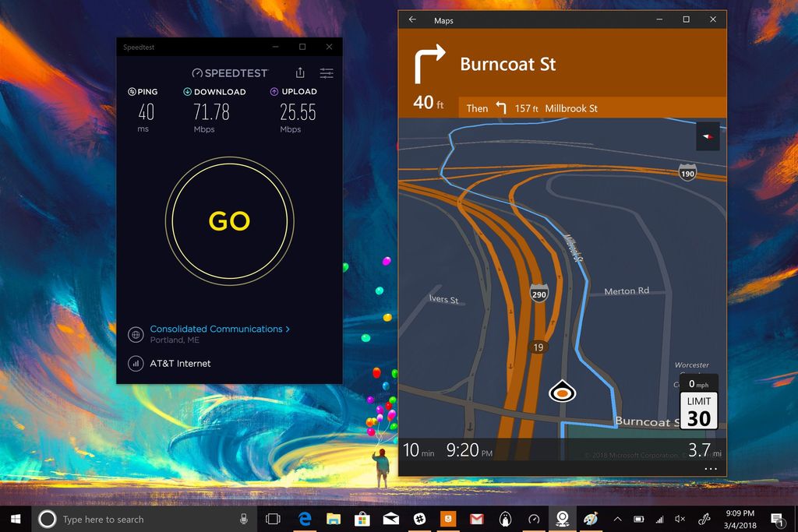Show hidden icons via the system tray chevron
Viewport: 798px width, 532px height.
point(616,519)
